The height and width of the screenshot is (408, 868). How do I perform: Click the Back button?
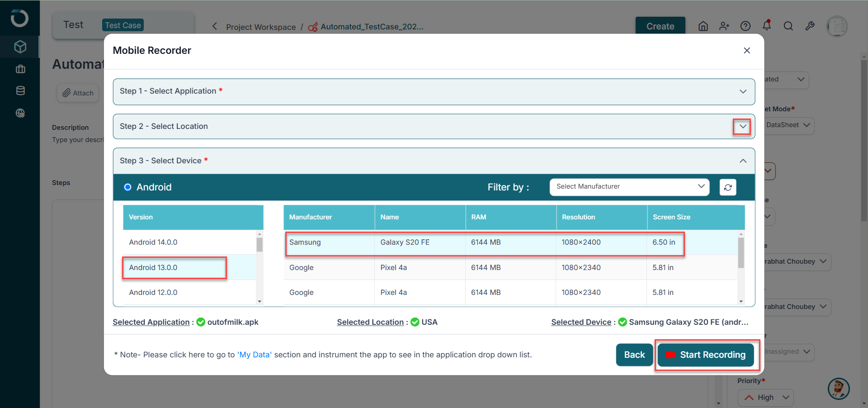(634, 355)
